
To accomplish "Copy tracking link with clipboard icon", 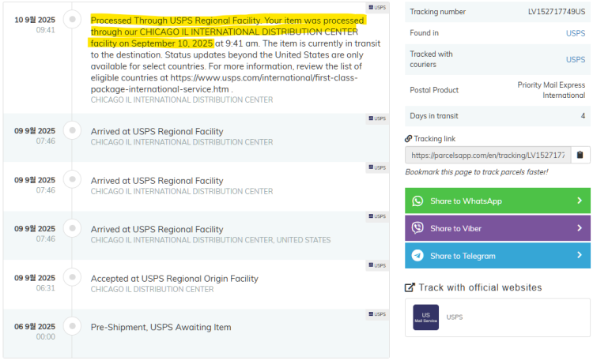I will point(580,155).
